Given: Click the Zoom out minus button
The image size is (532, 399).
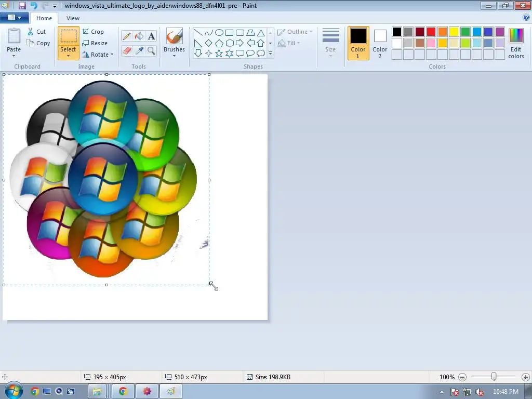Looking at the screenshot, I should coord(462,377).
